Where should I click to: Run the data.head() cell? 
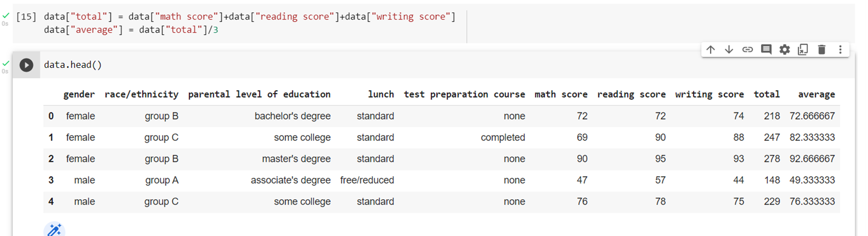click(26, 65)
